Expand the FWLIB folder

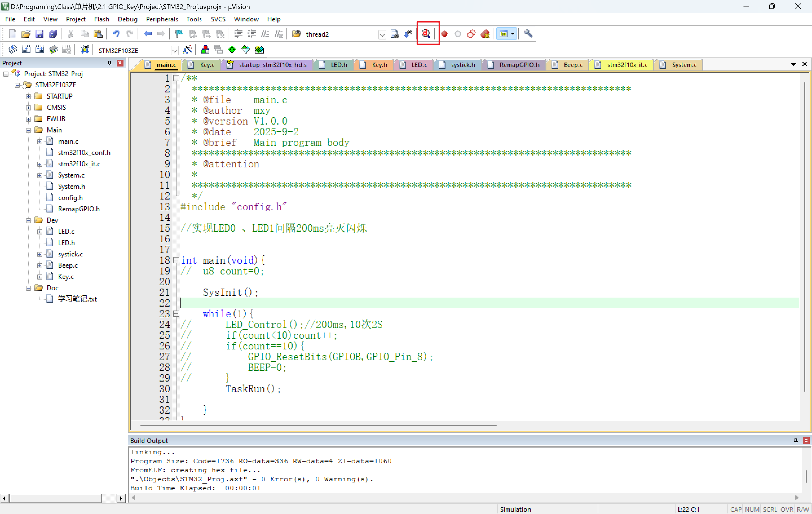(28, 119)
